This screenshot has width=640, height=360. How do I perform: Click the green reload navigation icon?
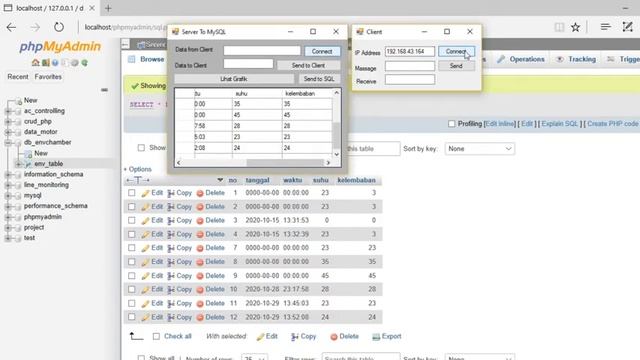[84, 63]
